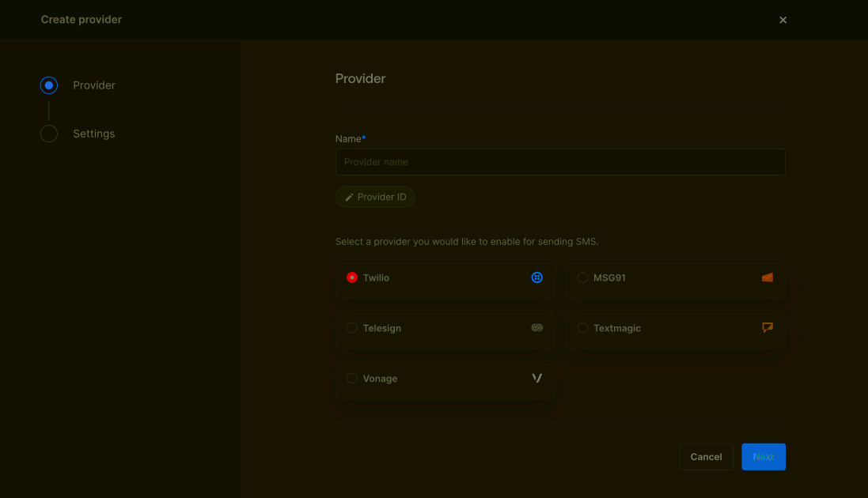868x498 pixels.
Task: Click the MSG91 megaphone icon
Action: click(x=767, y=277)
